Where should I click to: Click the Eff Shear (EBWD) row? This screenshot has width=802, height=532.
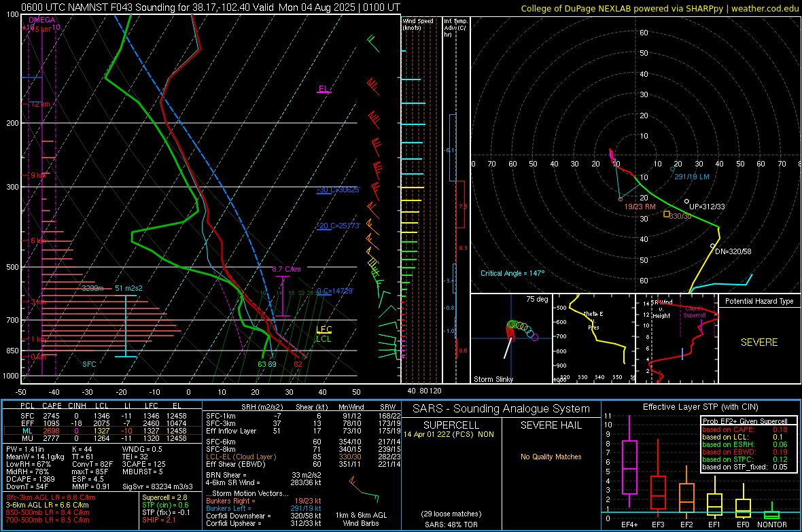303,464
